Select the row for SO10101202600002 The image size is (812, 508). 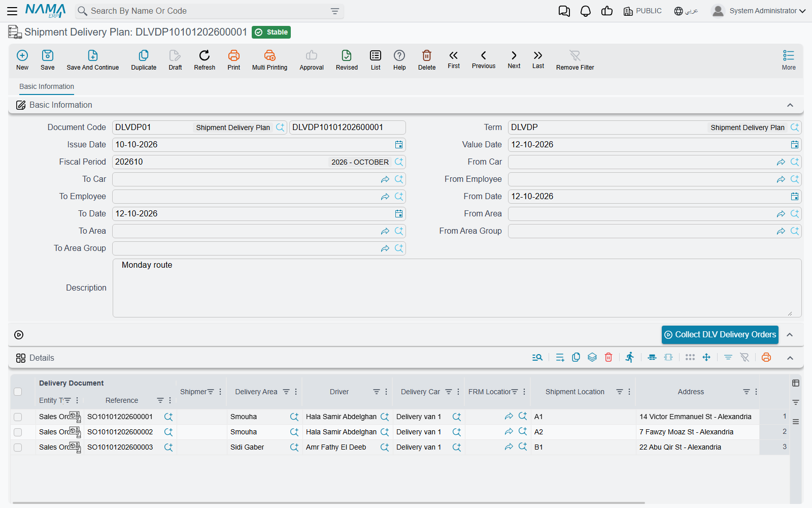[18, 432]
